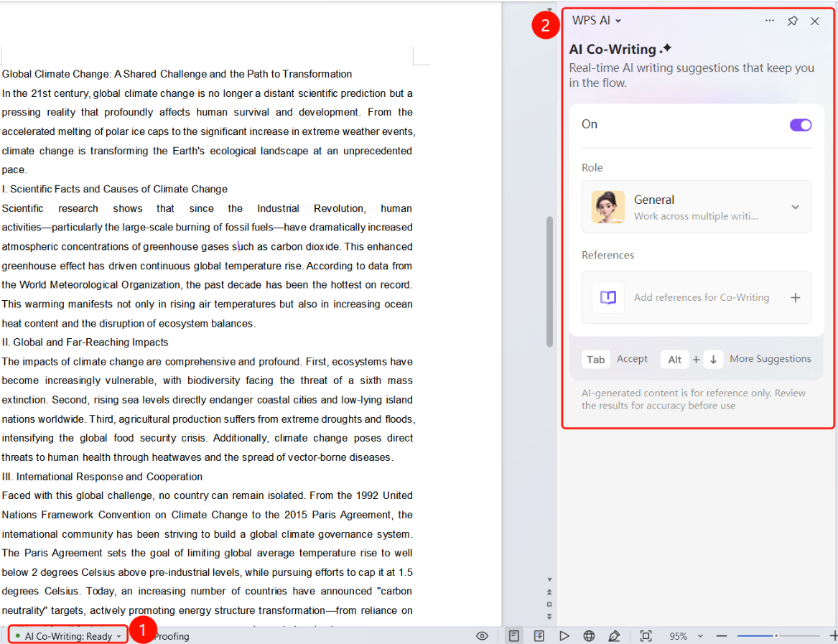Open the WPS AI panel more options menu
This screenshot has height=644, width=838.
click(x=769, y=21)
